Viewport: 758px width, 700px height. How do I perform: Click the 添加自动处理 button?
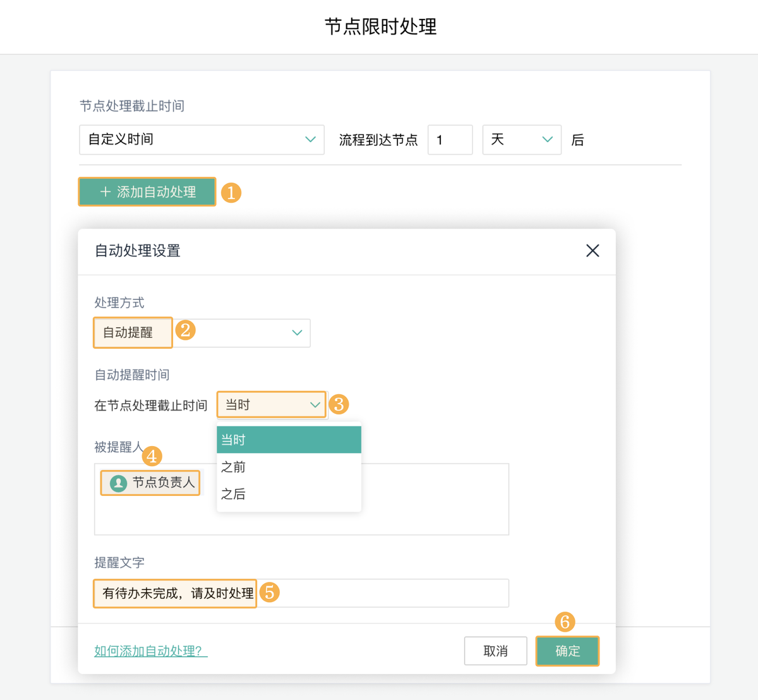tap(147, 191)
